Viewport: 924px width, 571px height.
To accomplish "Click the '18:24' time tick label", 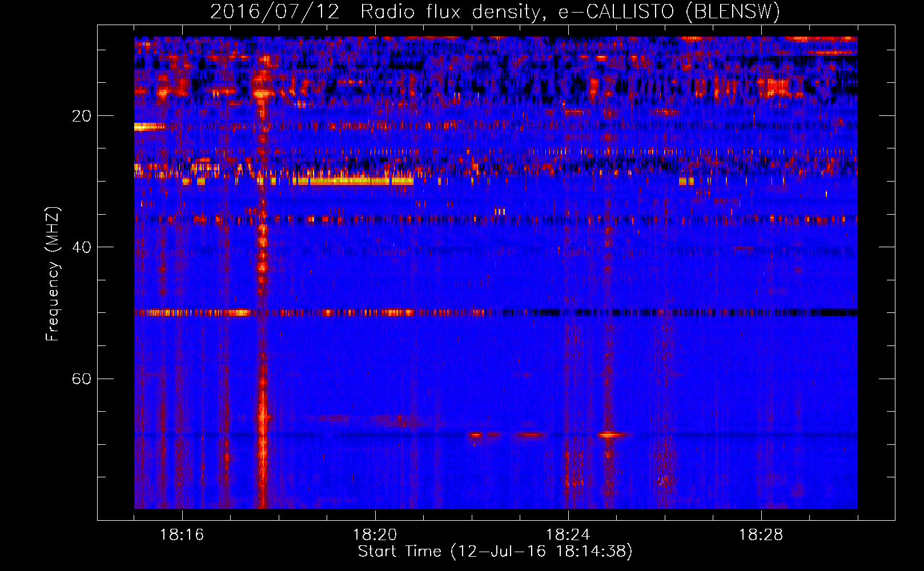I will click(568, 535).
